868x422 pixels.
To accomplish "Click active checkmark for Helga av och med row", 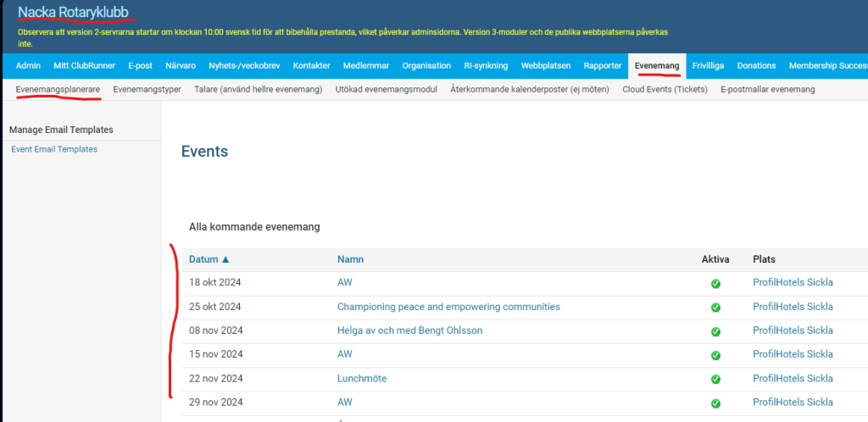I will [x=715, y=331].
